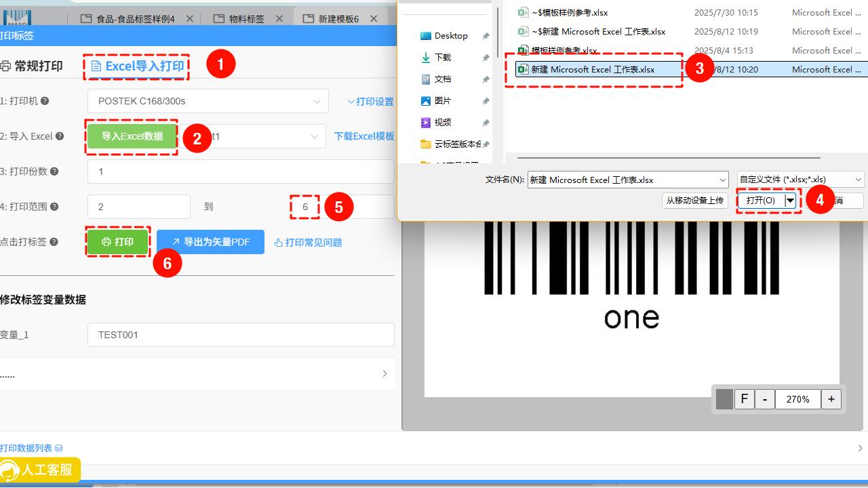Click 导出为矢量PDF button

(x=210, y=242)
